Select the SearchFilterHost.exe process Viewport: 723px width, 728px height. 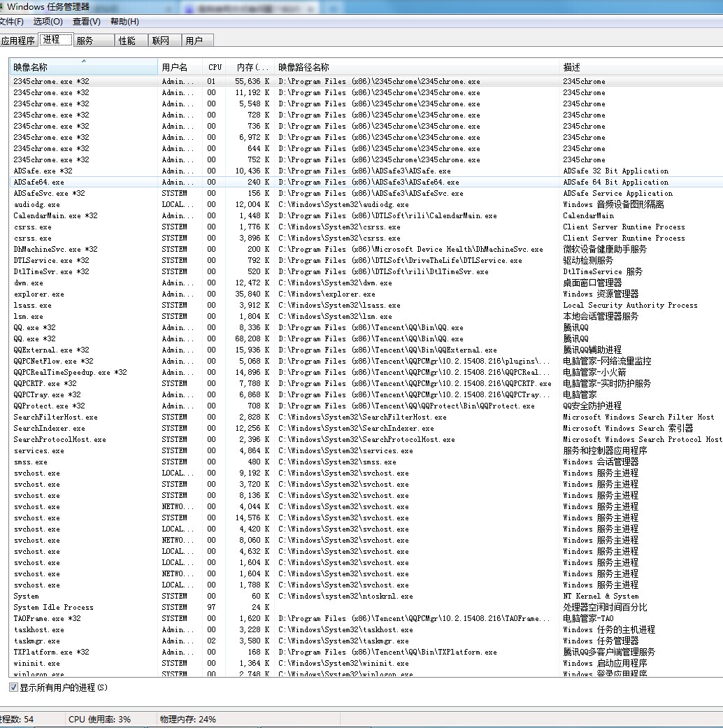pyautogui.click(x=366, y=417)
